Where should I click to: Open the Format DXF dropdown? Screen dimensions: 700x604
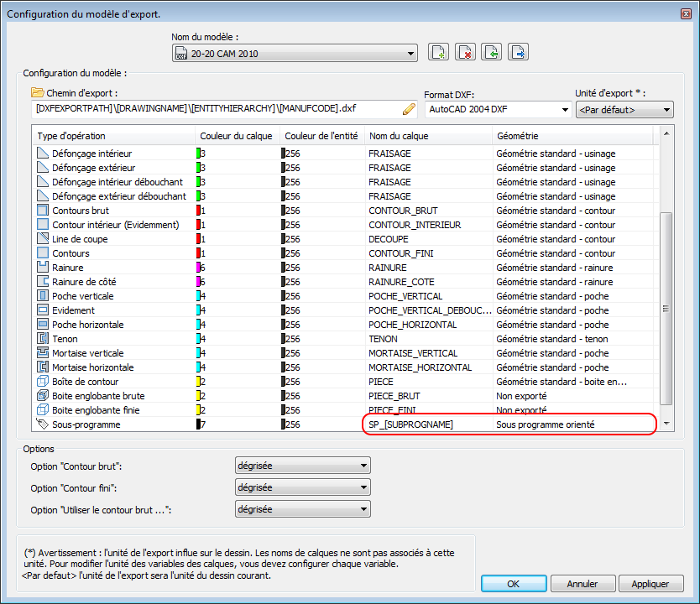(x=497, y=110)
